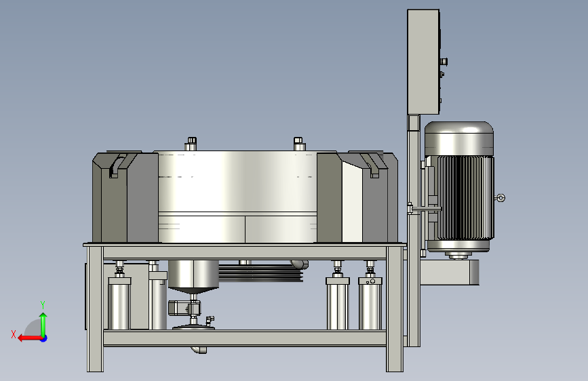
Task: Select the rectangular tube under the motor
Action: [x=449, y=273]
